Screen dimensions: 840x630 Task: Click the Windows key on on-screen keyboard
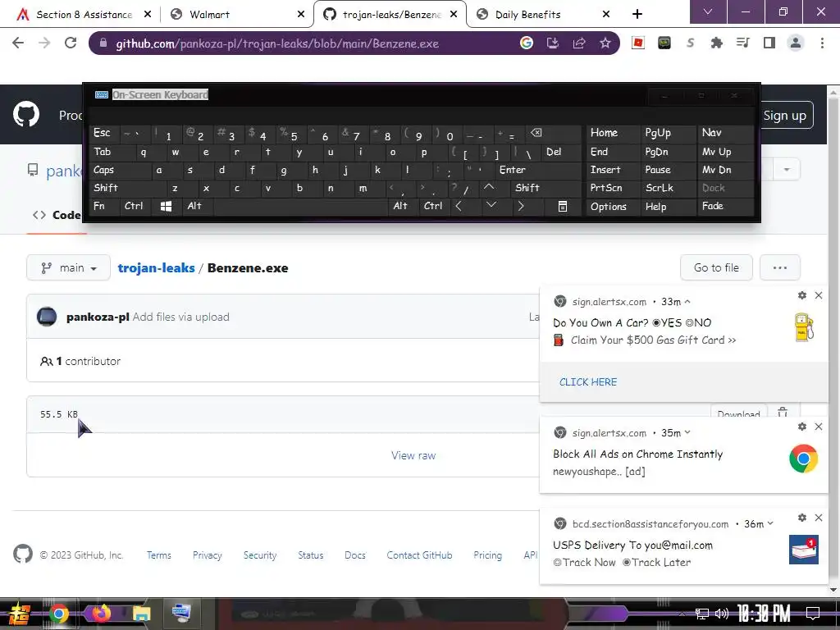tap(166, 206)
